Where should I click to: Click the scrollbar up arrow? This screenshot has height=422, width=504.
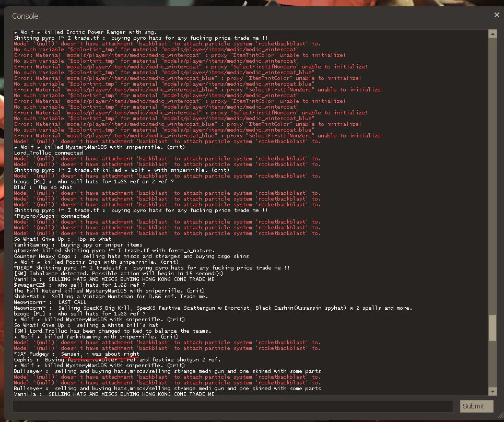click(493, 34)
